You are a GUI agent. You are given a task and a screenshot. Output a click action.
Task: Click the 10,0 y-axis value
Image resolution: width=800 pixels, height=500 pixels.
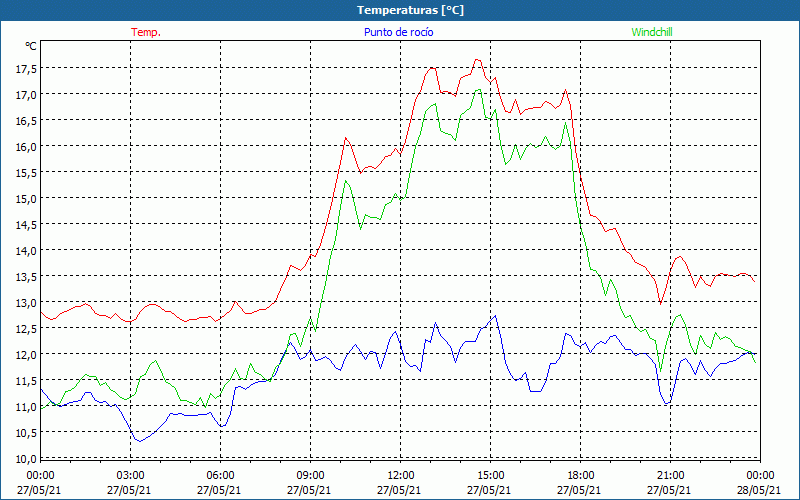(25, 459)
